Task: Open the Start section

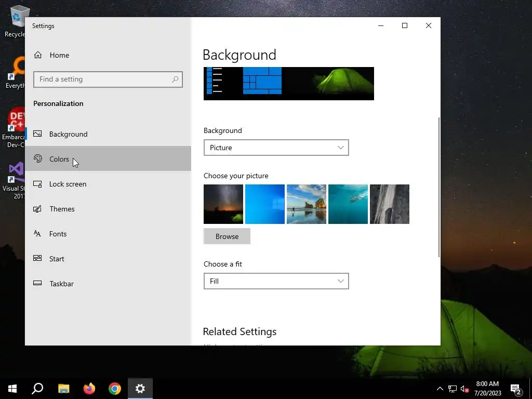Action: (x=57, y=259)
